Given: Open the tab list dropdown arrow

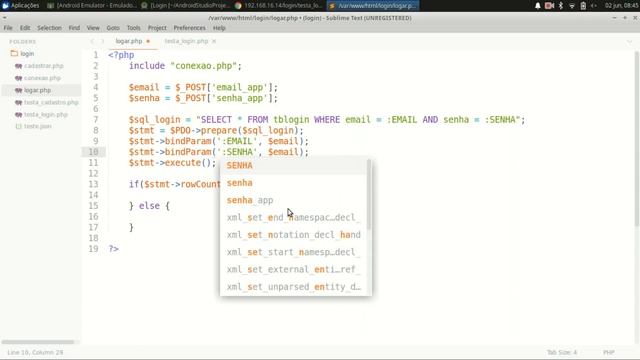Looking at the screenshot, I should click(x=629, y=42).
